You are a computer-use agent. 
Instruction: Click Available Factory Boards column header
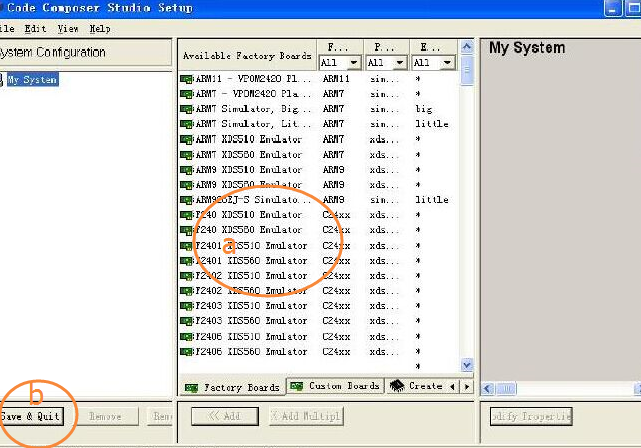(247, 55)
